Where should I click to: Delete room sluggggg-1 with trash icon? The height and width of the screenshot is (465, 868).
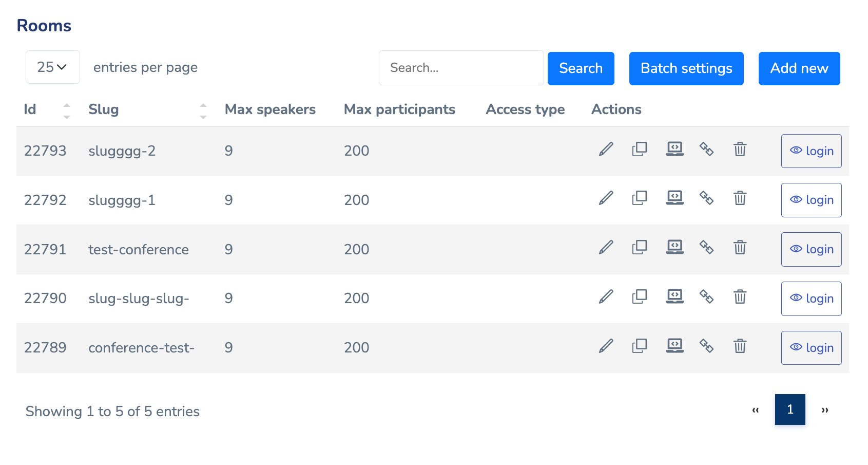coord(740,198)
